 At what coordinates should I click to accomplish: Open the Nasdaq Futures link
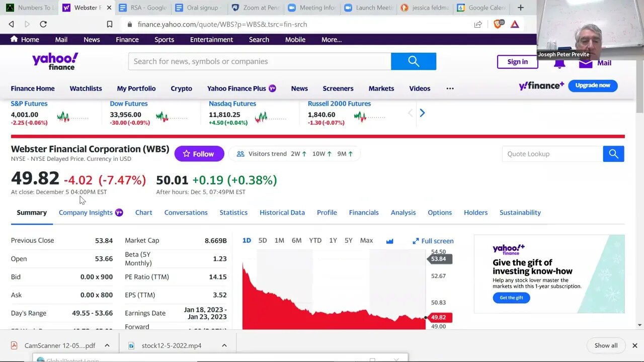[232, 104]
